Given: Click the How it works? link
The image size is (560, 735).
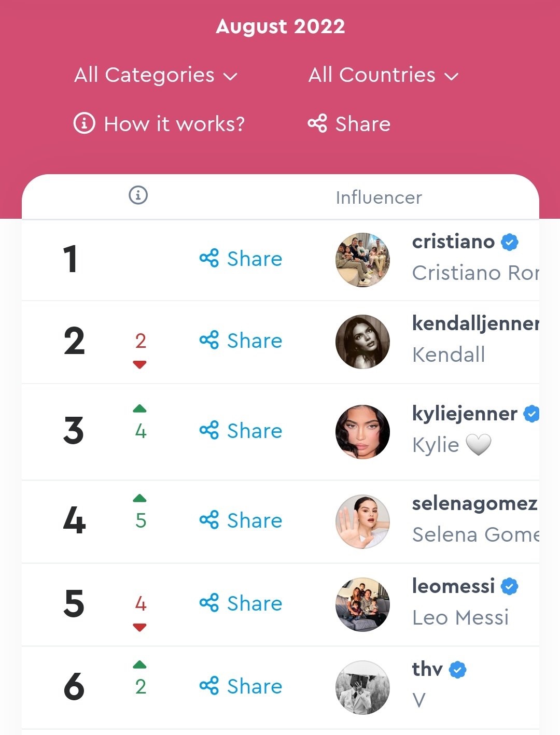Looking at the screenshot, I should [x=174, y=124].
